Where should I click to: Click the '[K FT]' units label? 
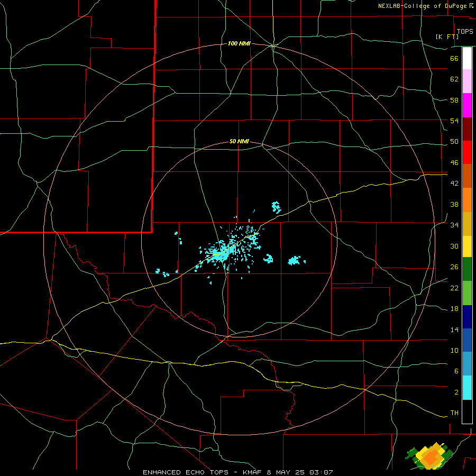coord(447,36)
